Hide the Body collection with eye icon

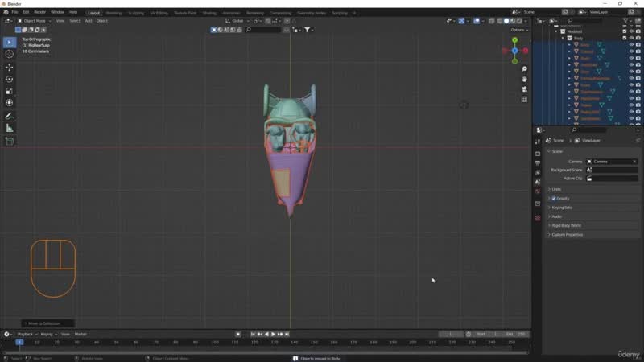click(x=631, y=38)
